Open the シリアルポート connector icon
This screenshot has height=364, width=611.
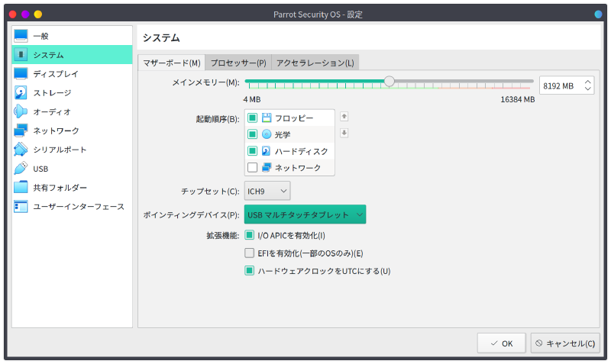point(21,150)
